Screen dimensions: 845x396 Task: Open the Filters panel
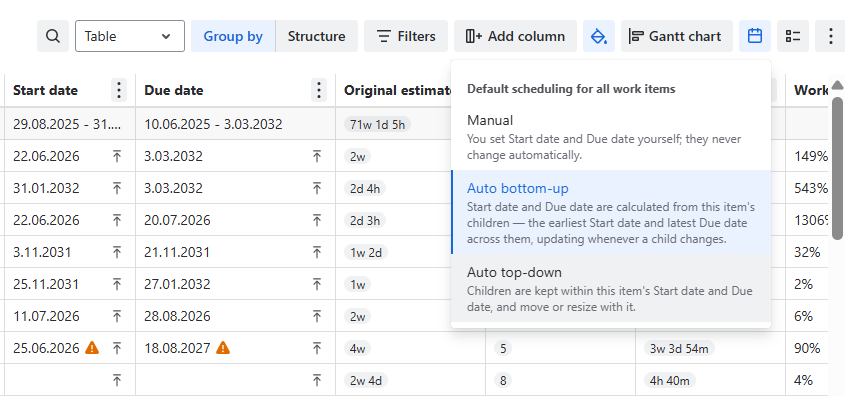coord(406,36)
